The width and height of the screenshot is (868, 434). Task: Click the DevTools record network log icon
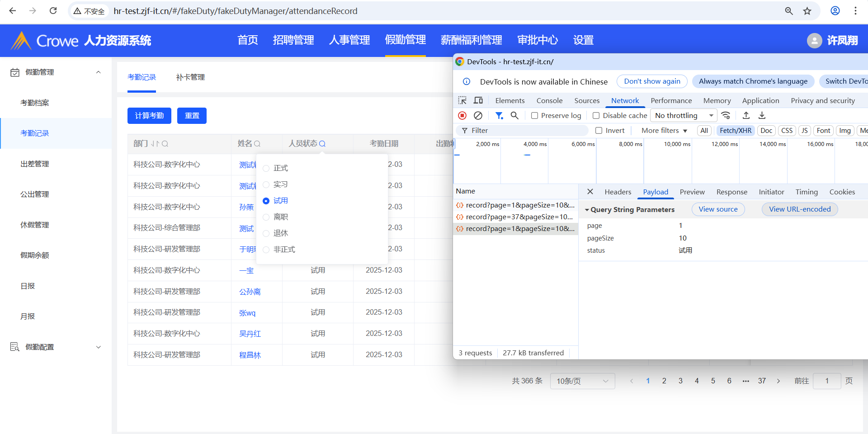(462, 116)
